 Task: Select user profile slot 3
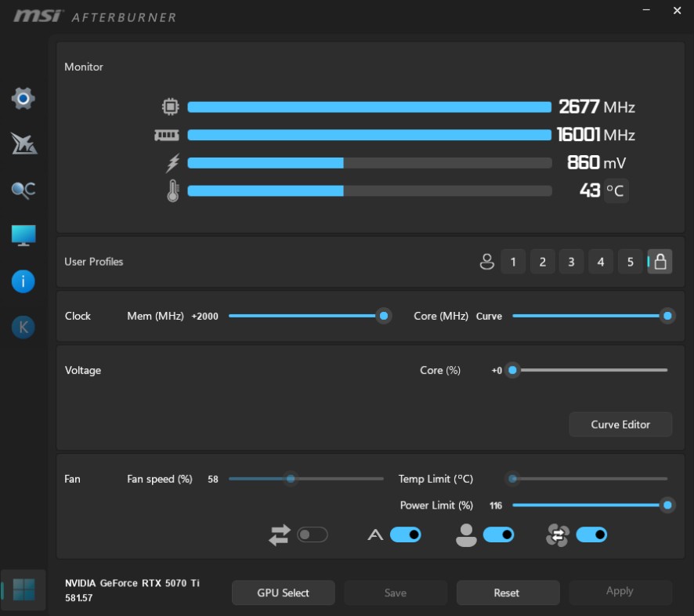pyautogui.click(x=571, y=261)
